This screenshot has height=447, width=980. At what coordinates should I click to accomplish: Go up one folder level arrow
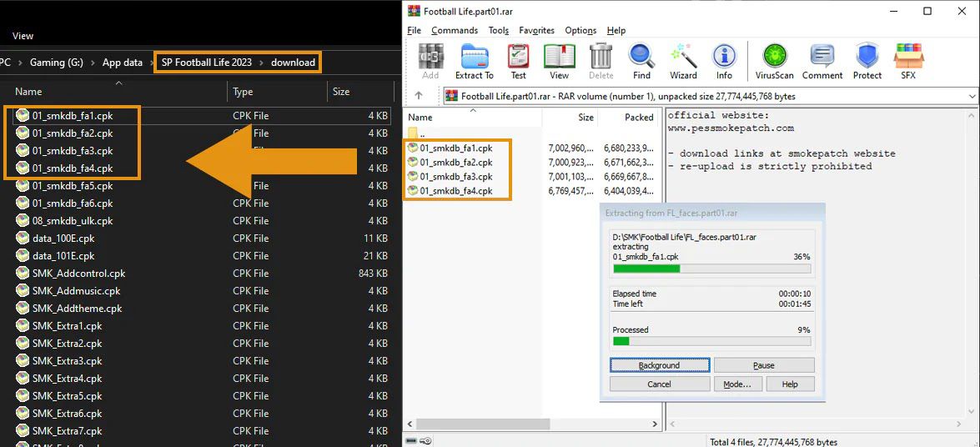click(x=419, y=96)
